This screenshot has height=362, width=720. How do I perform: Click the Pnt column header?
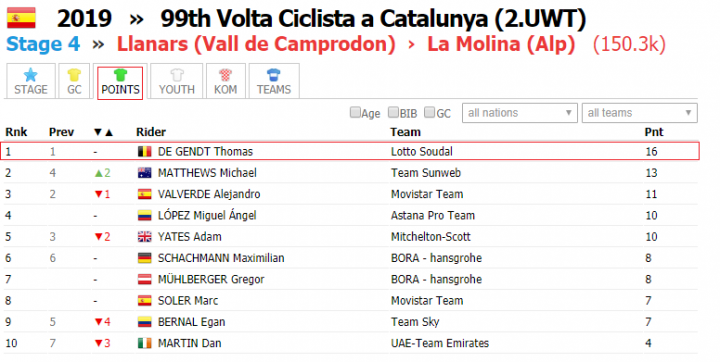(654, 132)
